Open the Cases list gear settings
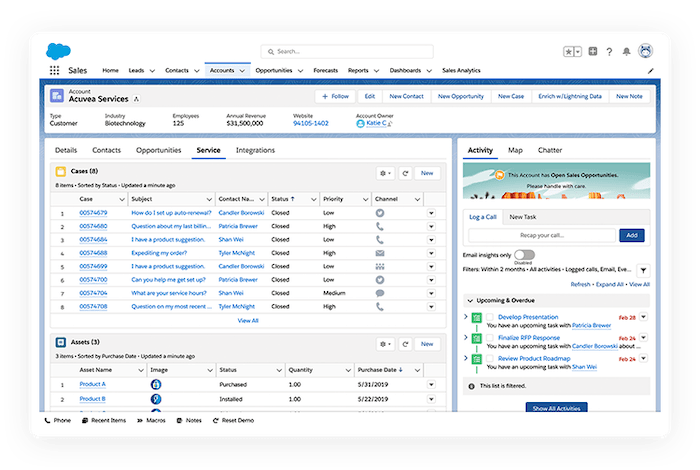 click(384, 173)
